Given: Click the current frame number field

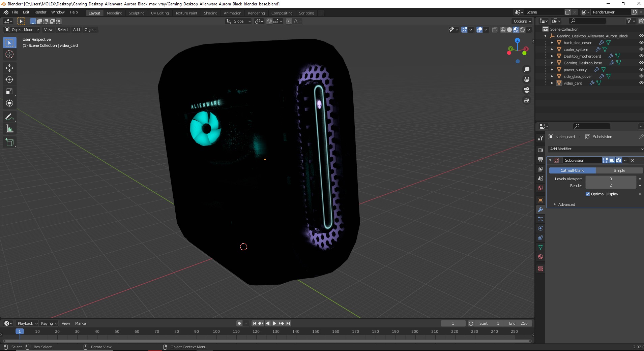Looking at the screenshot, I should point(453,323).
